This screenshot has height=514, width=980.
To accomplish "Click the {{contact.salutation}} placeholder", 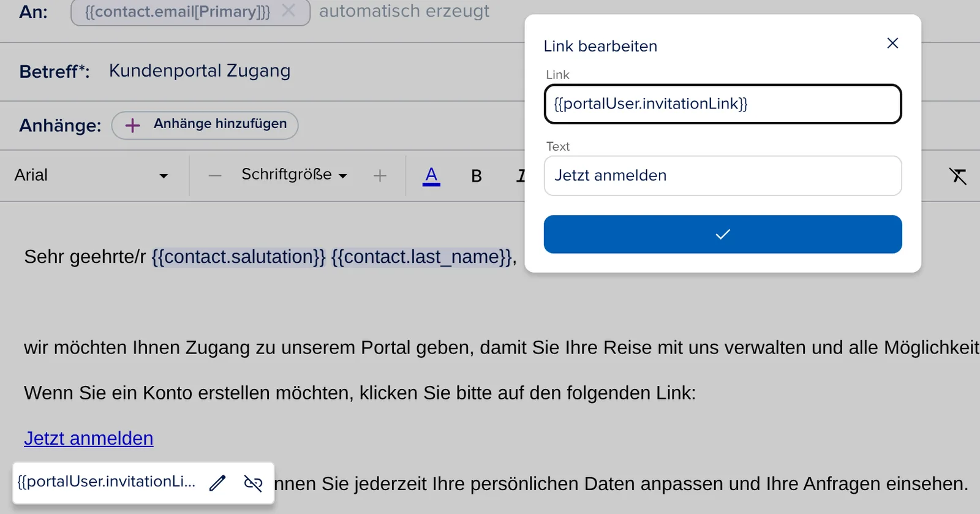I will click(x=238, y=257).
